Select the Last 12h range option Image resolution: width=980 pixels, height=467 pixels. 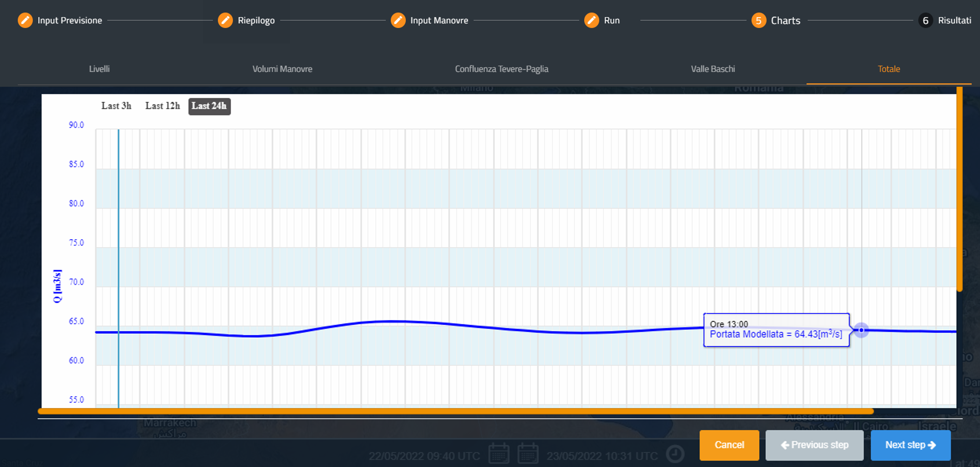tap(162, 106)
